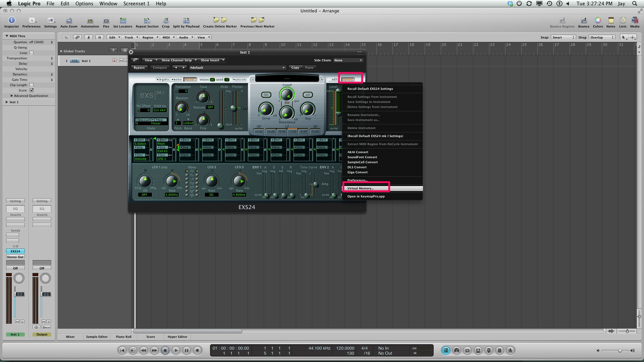Click the Stop transport button
The height and width of the screenshot is (362, 644).
(x=165, y=350)
